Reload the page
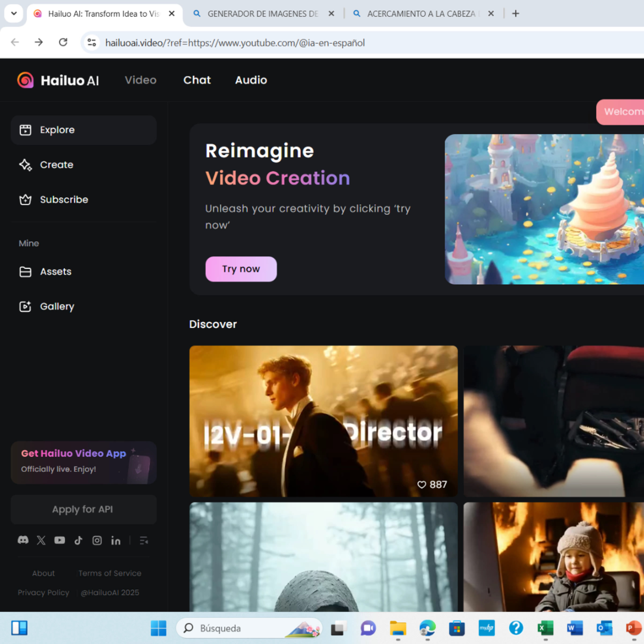 pyautogui.click(x=63, y=42)
